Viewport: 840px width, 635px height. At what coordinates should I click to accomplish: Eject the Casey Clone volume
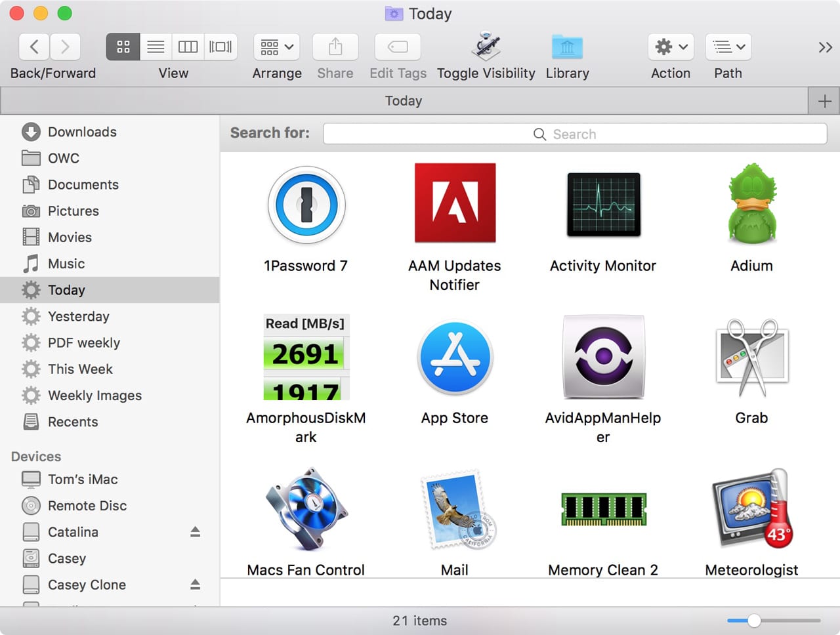click(x=195, y=584)
